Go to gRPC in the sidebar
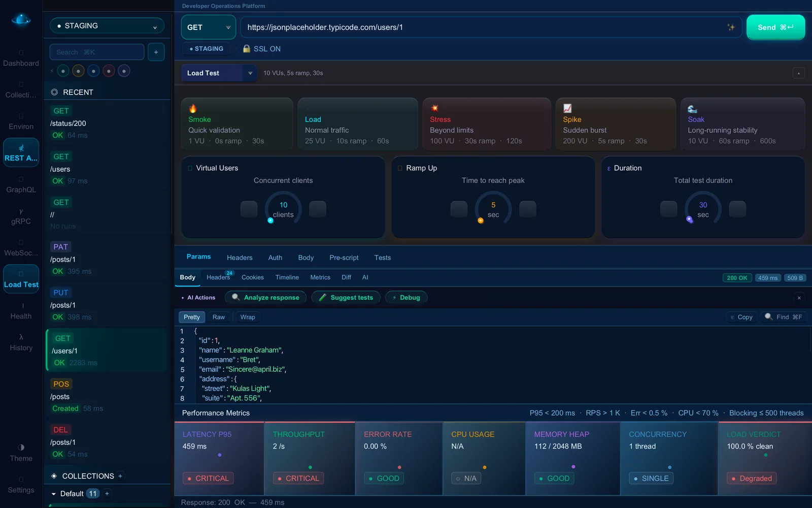 [21, 216]
